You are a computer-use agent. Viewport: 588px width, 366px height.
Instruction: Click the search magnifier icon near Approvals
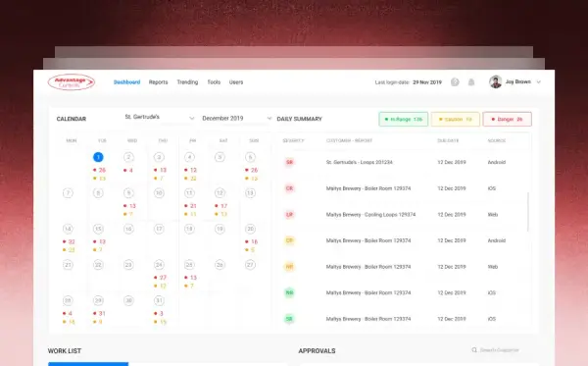pos(474,350)
